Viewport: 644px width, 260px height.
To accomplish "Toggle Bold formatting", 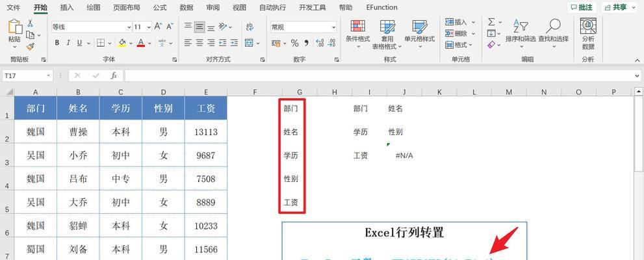I will point(57,43).
